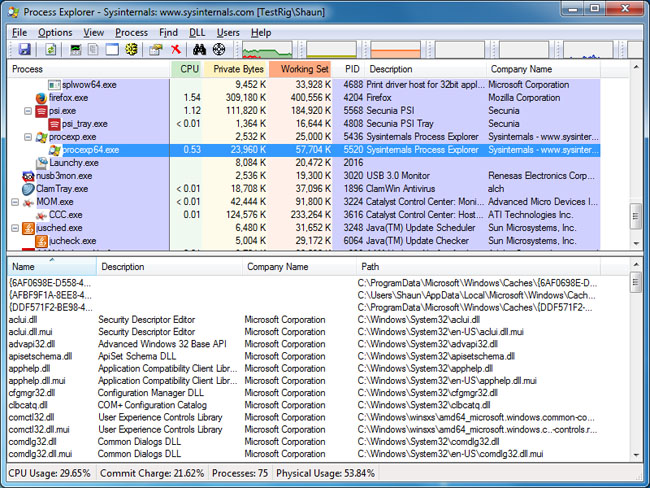Viewport: 650px width, 488px height.
Task: Click the Save toolbar icon
Action: [x=24, y=49]
